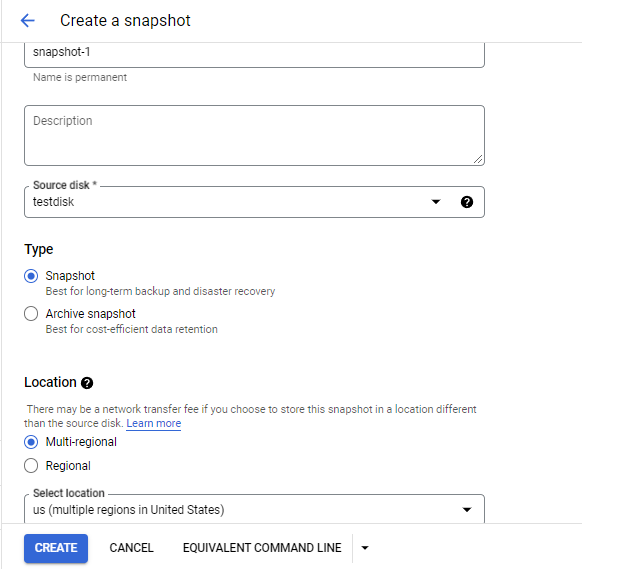Grab the Description box resize handle
The image size is (642, 569).
tap(478, 158)
